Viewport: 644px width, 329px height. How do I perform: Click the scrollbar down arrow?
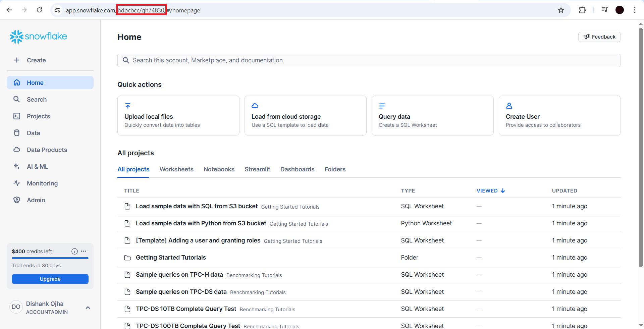coord(641,325)
